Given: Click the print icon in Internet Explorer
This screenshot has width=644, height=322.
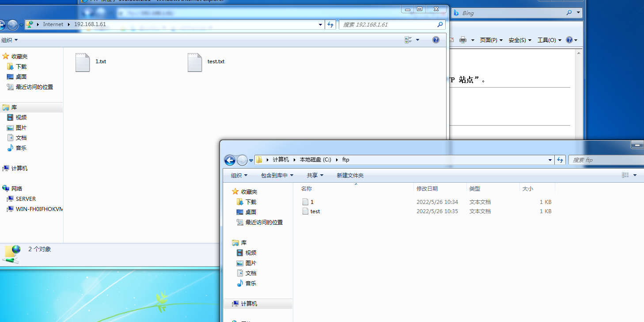Looking at the screenshot, I should (463, 40).
